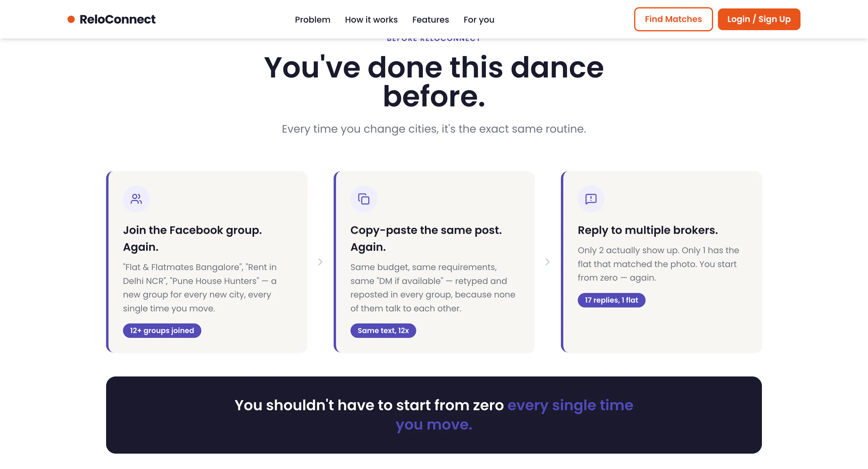The image size is (868, 469).
Task: Click the "You shouldn't have to start from zero" banner text
Action: 434,415
